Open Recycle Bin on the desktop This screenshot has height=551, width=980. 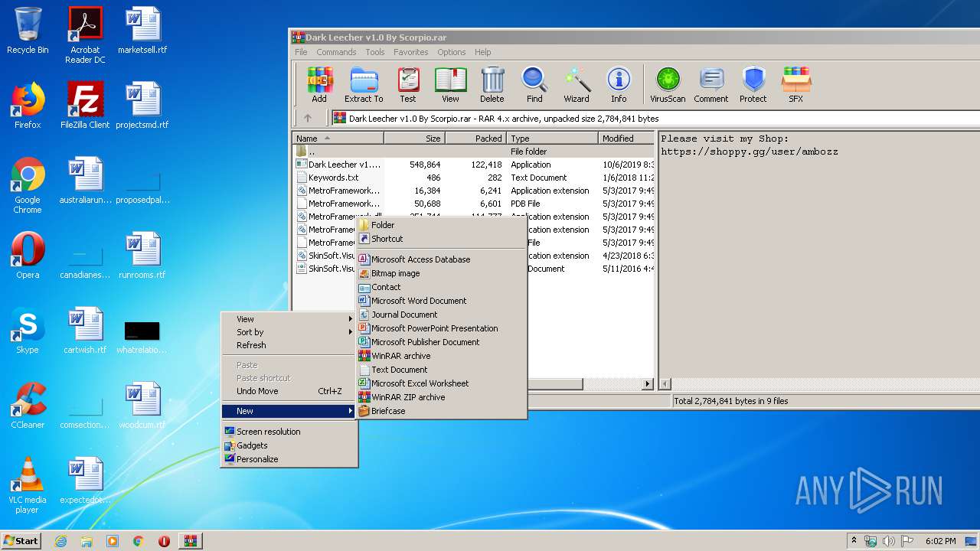(x=28, y=31)
